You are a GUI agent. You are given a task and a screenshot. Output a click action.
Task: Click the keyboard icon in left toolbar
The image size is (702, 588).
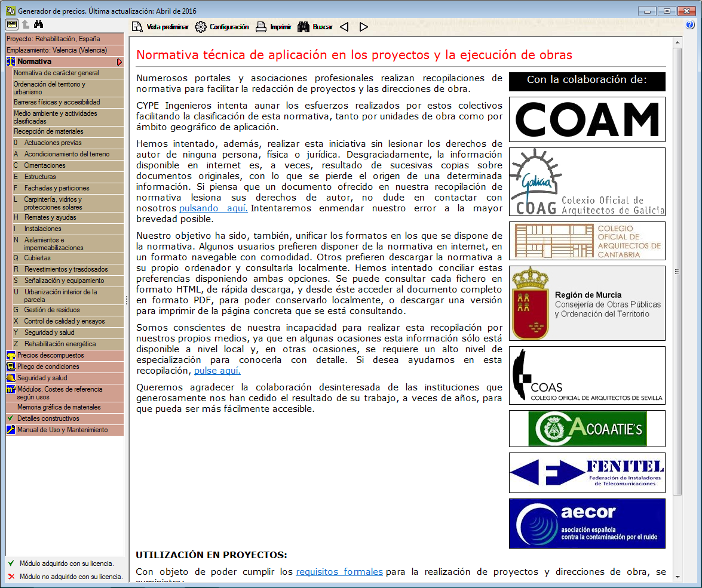click(x=11, y=24)
